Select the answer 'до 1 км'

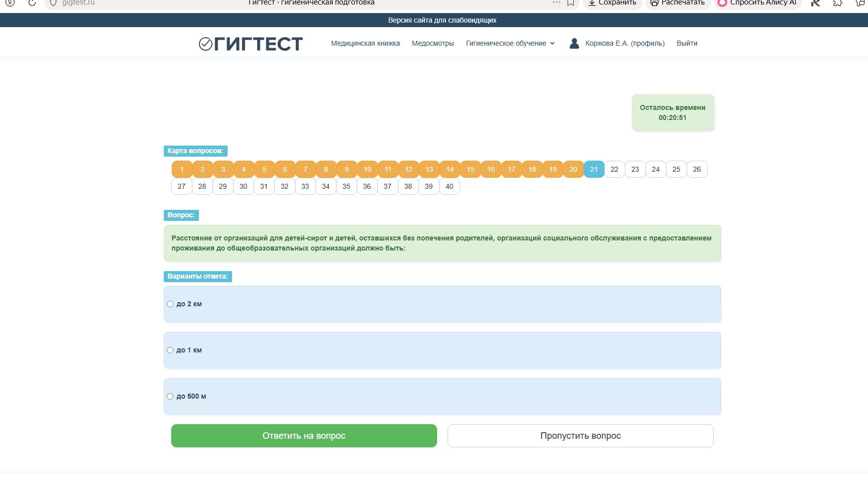pos(170,350)
